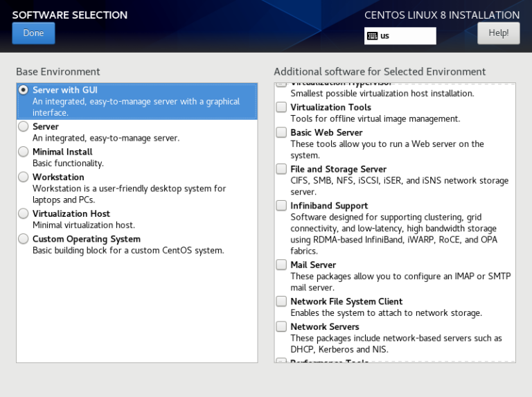This screenshot has height=397, width=532.
Task: Click the Custom Operating System description
Action: pyautogui.click(x=128, y=250)
